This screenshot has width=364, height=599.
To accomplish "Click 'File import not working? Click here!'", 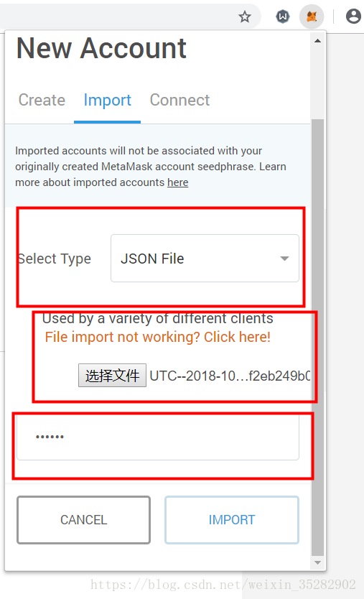I will tap(158, 337).
